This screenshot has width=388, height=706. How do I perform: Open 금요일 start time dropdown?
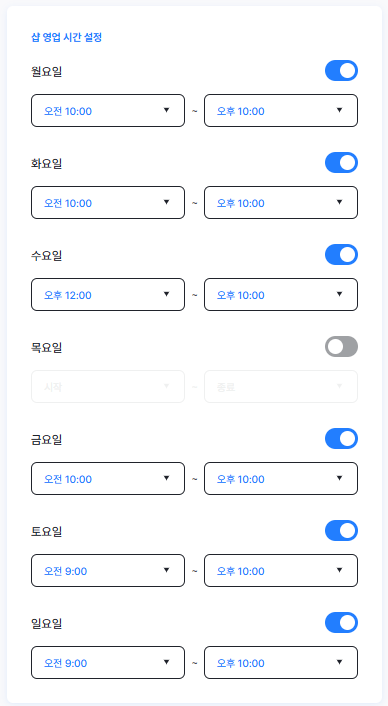pos(108,478)
